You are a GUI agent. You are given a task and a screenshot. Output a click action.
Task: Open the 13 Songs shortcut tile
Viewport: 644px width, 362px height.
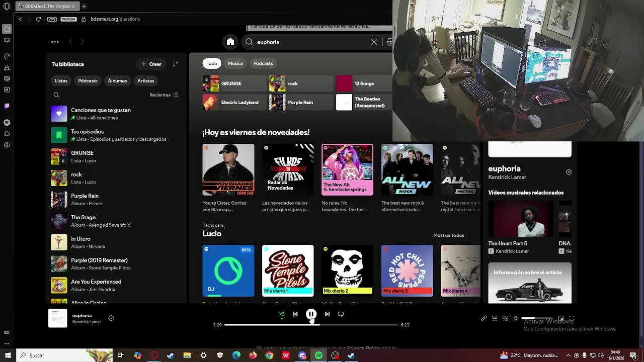364,83
